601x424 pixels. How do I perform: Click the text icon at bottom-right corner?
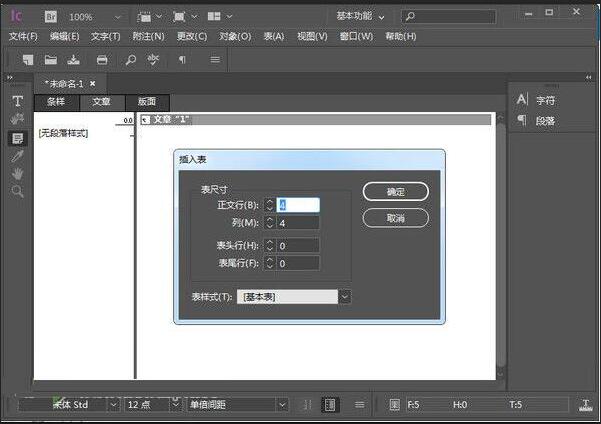click(585, 405)
